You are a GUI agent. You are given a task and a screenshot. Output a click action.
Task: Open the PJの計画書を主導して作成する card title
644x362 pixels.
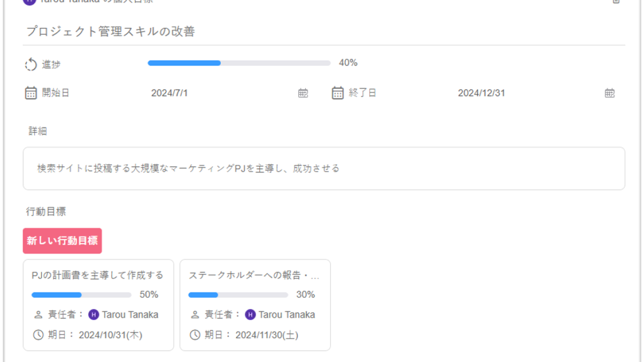(x=98, y=276)
